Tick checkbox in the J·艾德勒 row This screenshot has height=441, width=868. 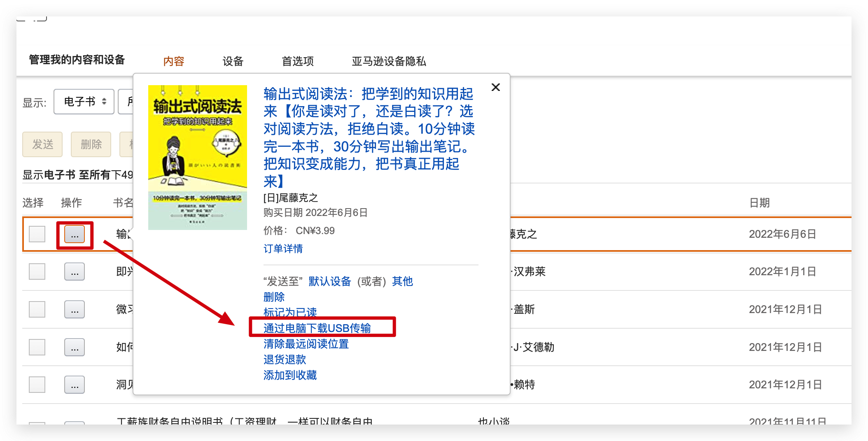point(37,347)
